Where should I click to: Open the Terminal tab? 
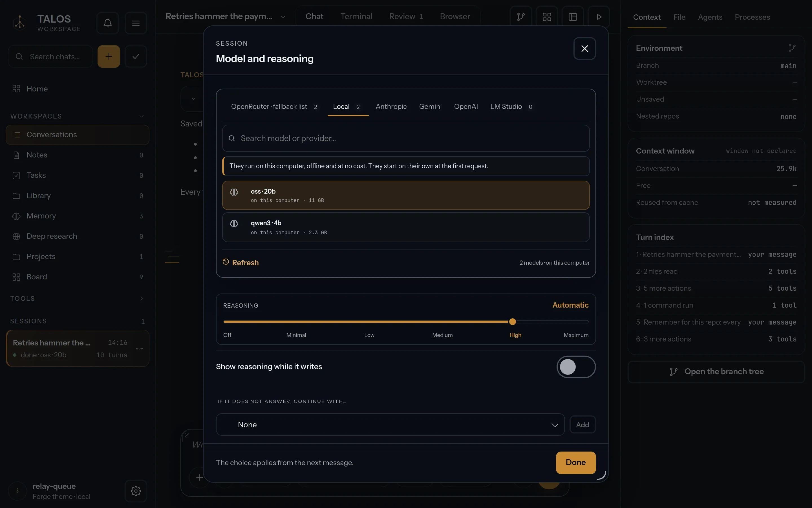pyautogui.click(x=356, y=16)
